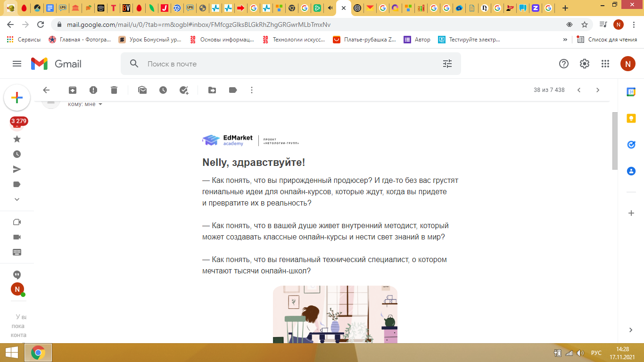Open the Move to folder icon

coord(212,90)
